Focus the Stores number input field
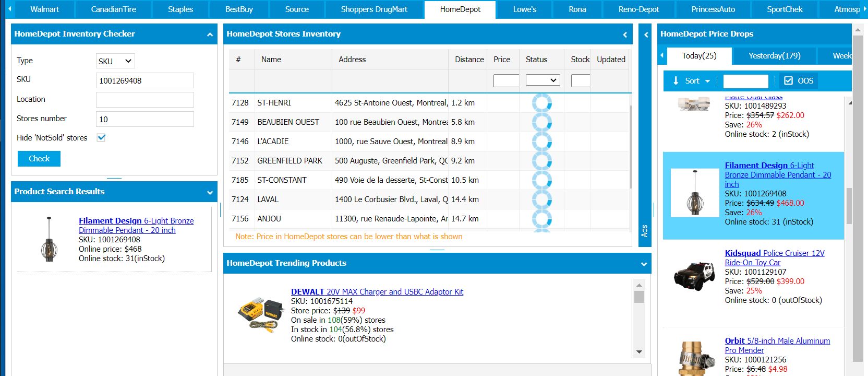The height and width of the screenshot is (376, 868). tap(145, 119)
